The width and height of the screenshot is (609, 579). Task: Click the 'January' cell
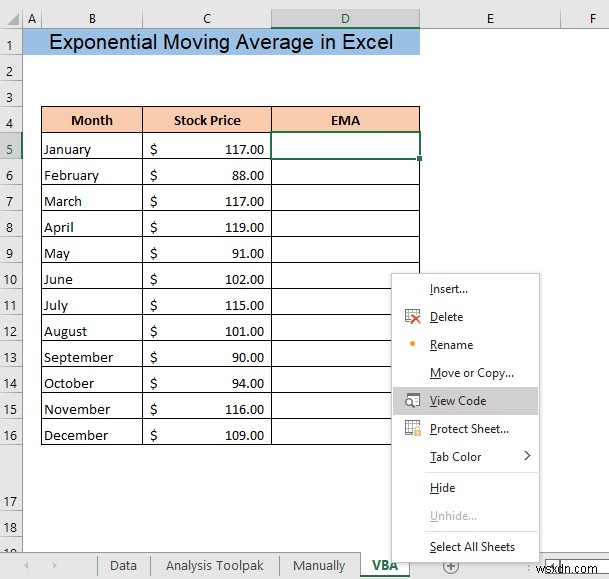click(92, 146)
